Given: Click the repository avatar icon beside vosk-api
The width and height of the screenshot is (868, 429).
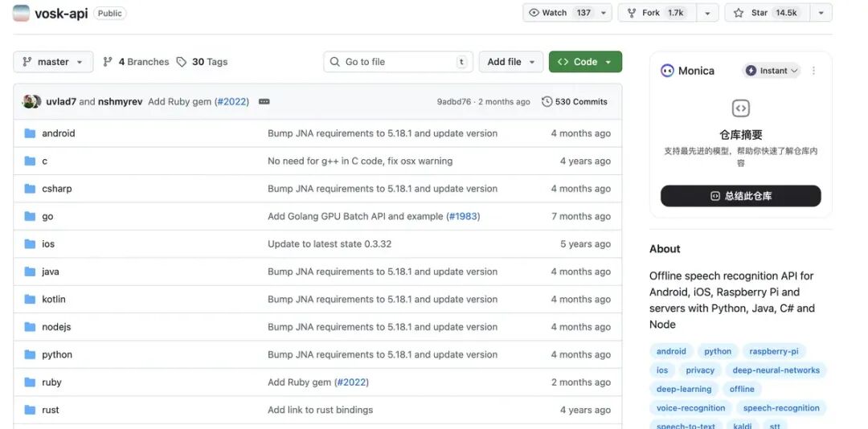Looking at the screenshot, I should point(21,13).
